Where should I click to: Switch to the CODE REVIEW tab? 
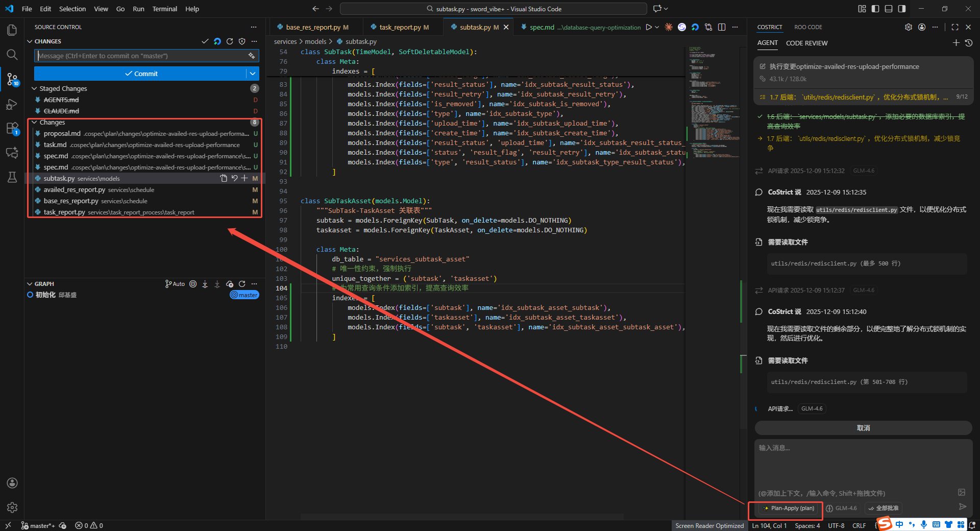tap(806, 43)
